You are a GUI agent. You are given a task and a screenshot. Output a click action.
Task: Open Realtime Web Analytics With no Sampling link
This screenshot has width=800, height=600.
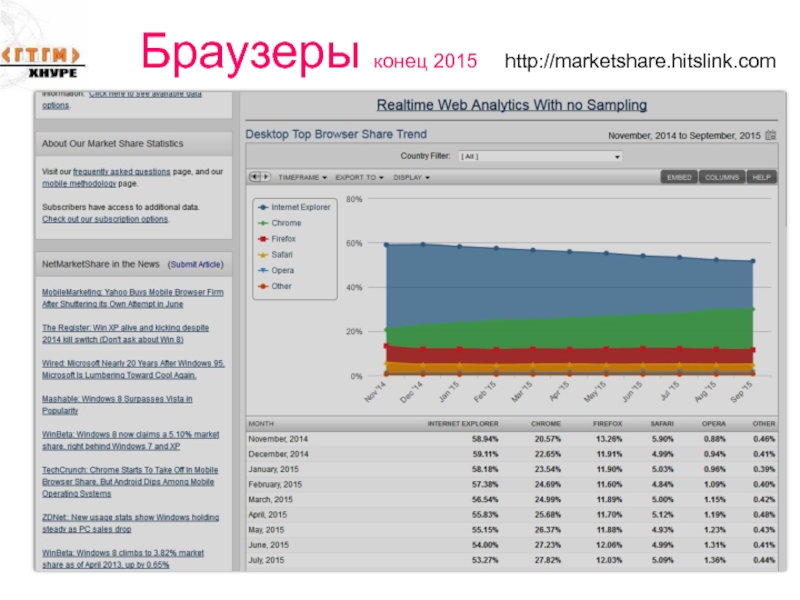tap(512, 105)
